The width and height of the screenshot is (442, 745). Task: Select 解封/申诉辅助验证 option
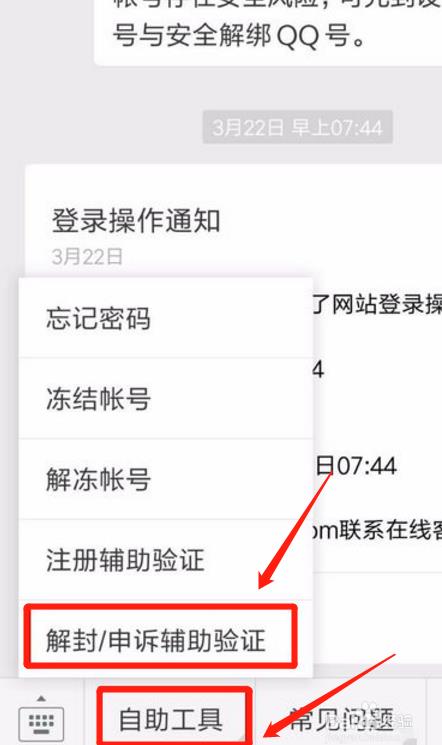161,637
